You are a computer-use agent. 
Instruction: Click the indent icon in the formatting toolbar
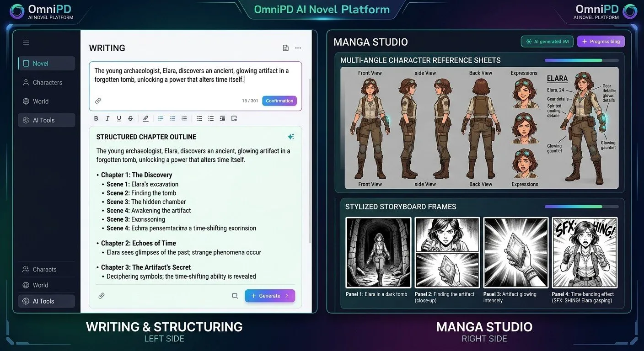[222, 118]
